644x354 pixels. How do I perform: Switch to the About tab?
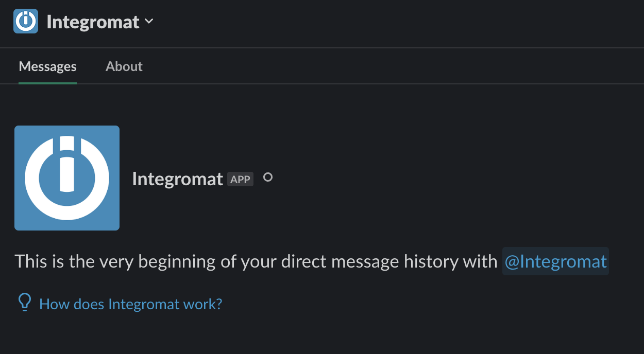124,66
